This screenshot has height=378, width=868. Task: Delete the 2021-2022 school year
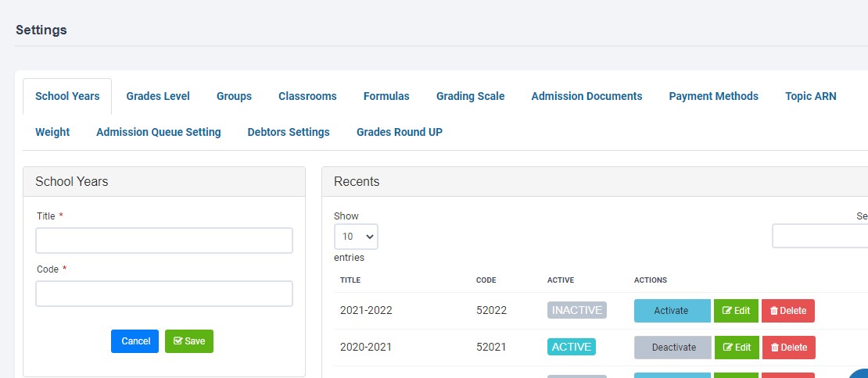click(788, 311)
